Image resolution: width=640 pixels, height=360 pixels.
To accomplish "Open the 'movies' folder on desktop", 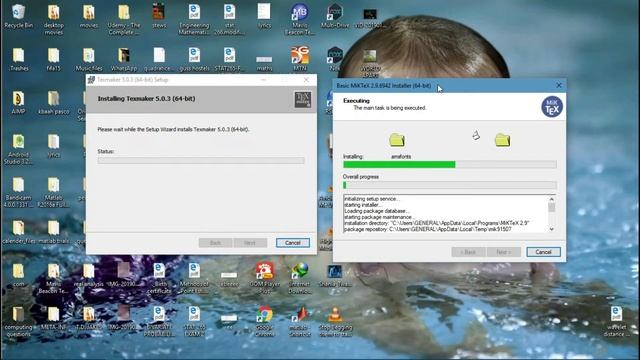I will click(x=89, y=16).
